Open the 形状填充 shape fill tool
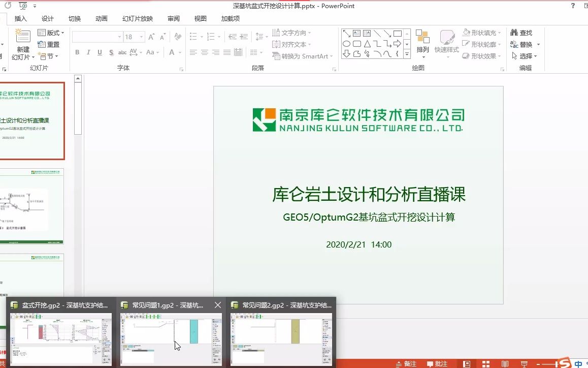 click(x=479, y=32)
